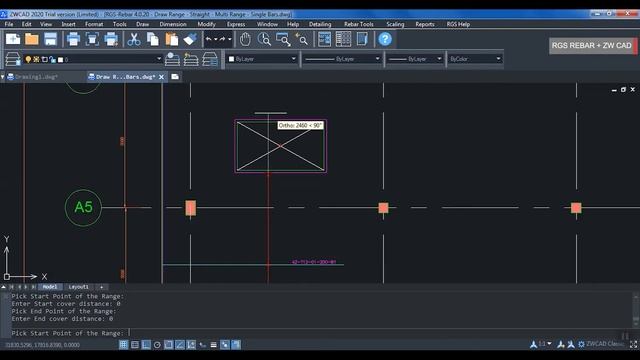Toggle Dynamic Input in status bar

202,345
